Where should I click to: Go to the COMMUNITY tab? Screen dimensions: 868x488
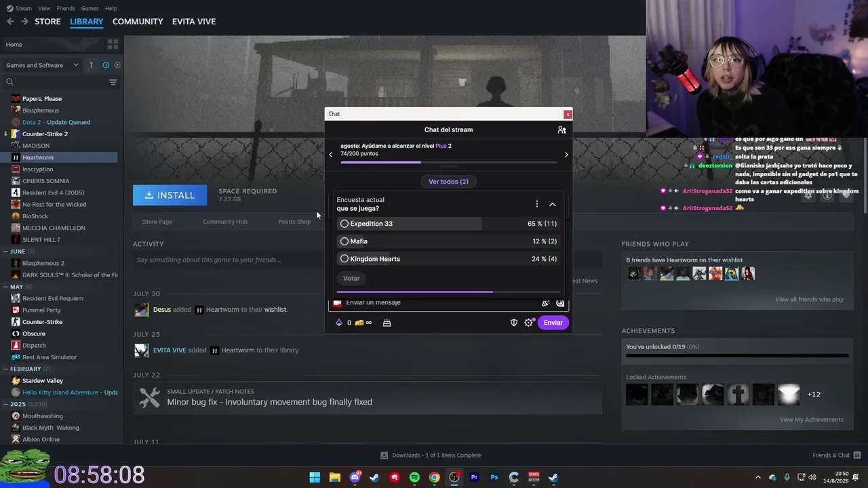138,22
